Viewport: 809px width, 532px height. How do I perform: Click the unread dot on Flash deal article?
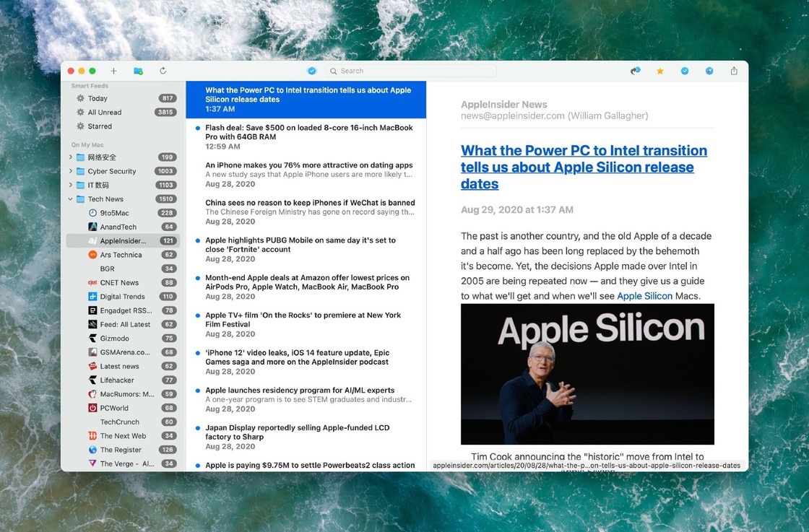click(x=198, y=128)
